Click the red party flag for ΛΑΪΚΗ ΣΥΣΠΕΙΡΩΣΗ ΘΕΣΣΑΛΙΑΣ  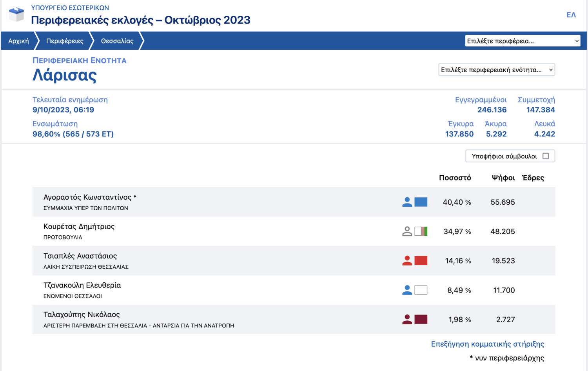(x=421, y=261)
